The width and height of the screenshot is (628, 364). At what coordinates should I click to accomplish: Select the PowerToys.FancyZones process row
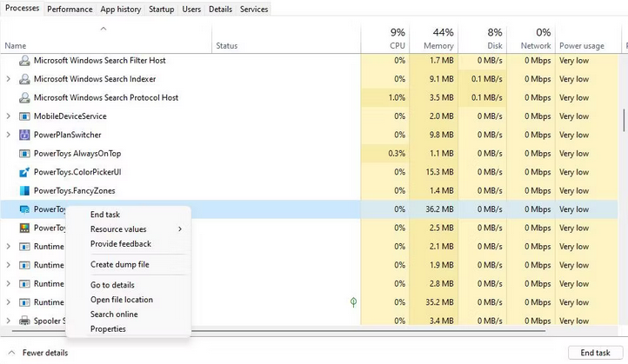309,191
